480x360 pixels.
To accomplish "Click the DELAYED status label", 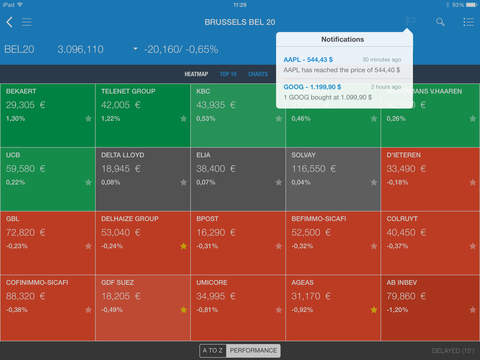I will [x=453, y=351].
